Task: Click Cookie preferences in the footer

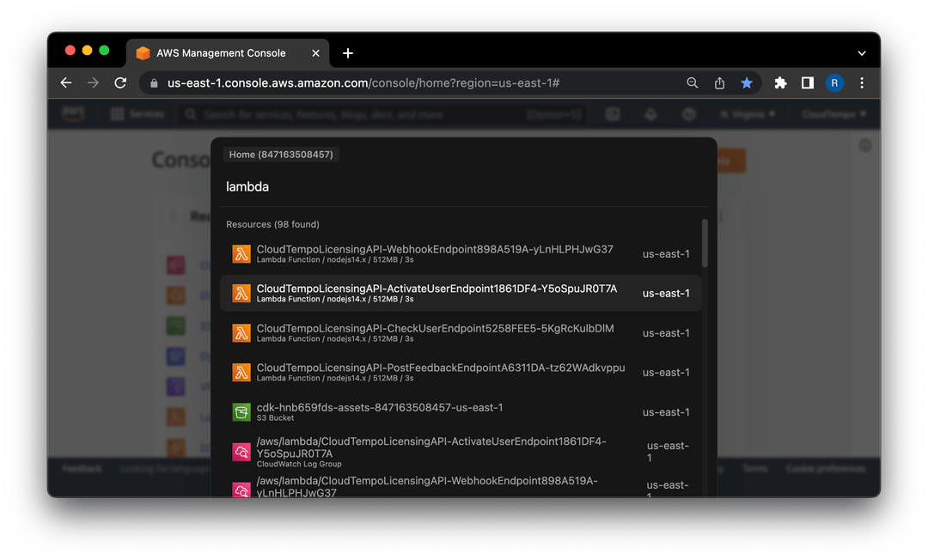Action: tap(826, 469)
